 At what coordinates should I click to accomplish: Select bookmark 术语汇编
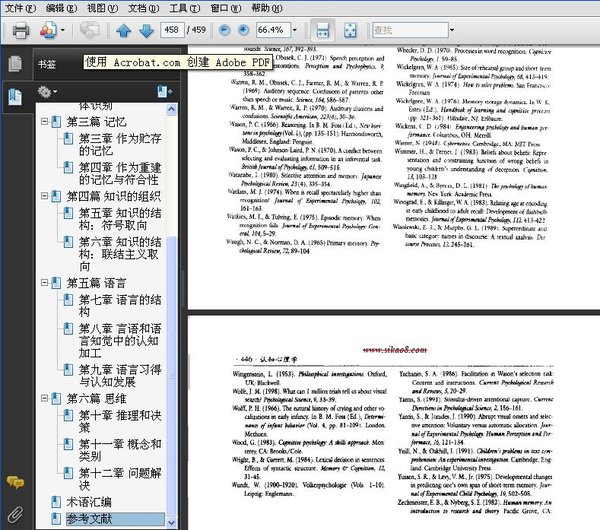[89, 502]
